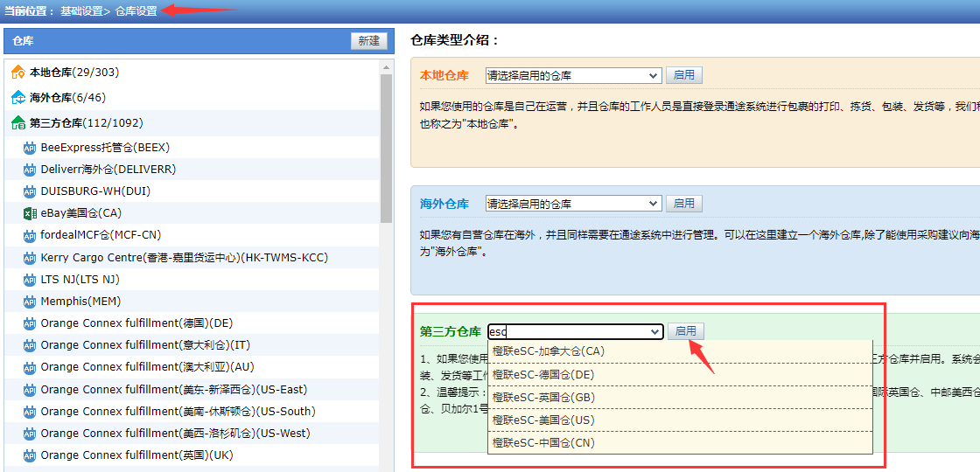Click API icon beside DUISBURG-WH
This screenshot has width=980, height=472.
pyautogui.click(x=30, y=191)
